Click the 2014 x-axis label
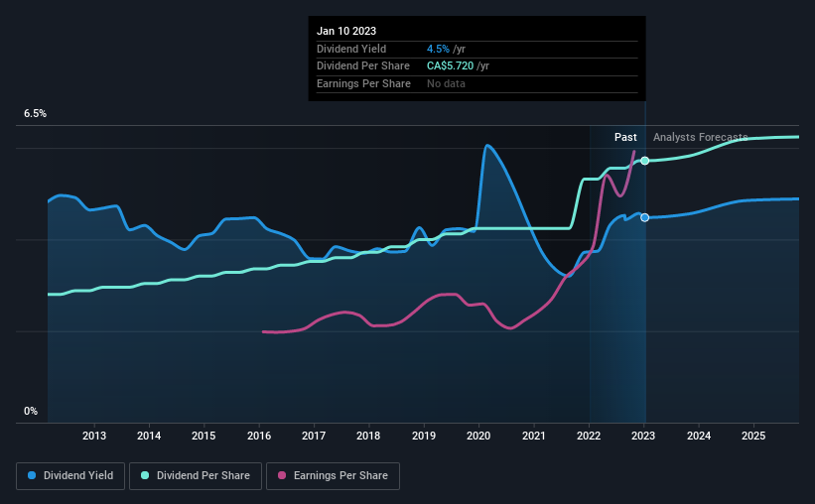 point(149,436)
